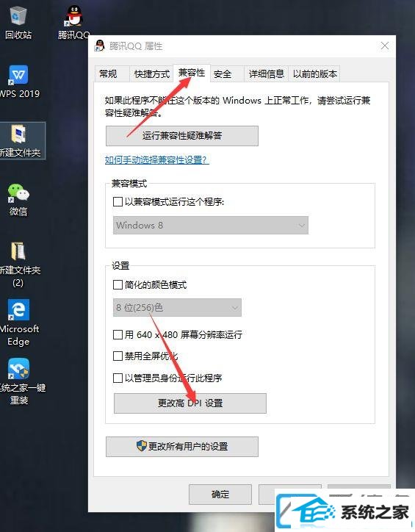The height and width of the screenshot is (532, 415).
Task: Open the 8 位(256)色 color mode dropdown
Action: (177, 308)
